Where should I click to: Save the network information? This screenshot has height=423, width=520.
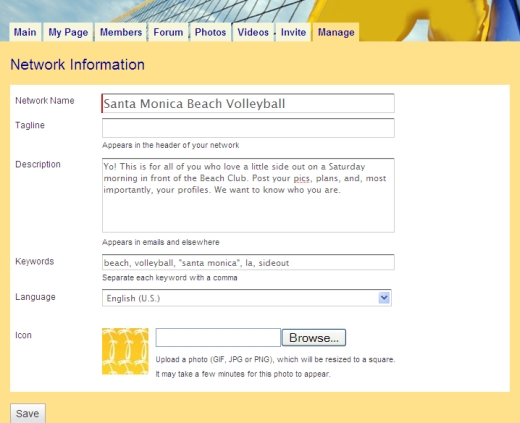pyautogui.click(x=28, y=413)
